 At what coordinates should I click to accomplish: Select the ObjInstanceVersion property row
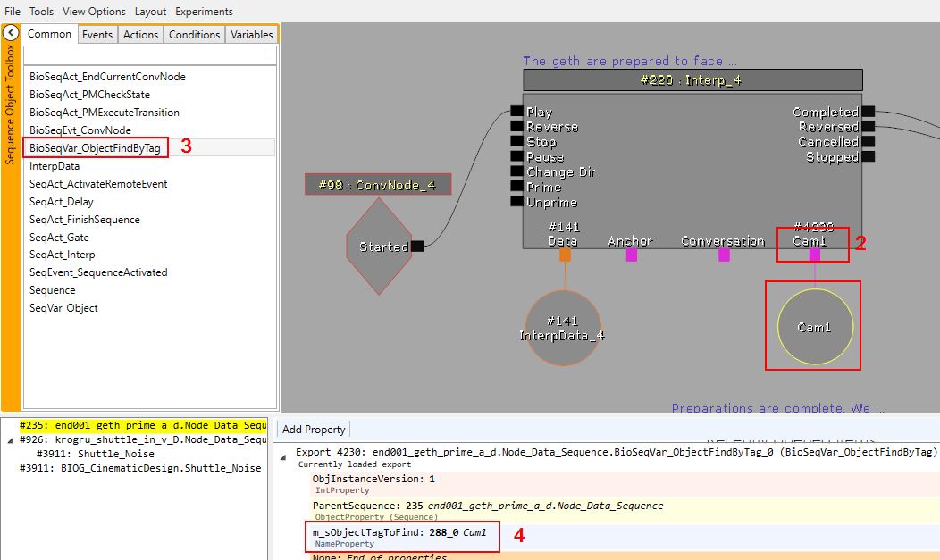click(624, 484)
